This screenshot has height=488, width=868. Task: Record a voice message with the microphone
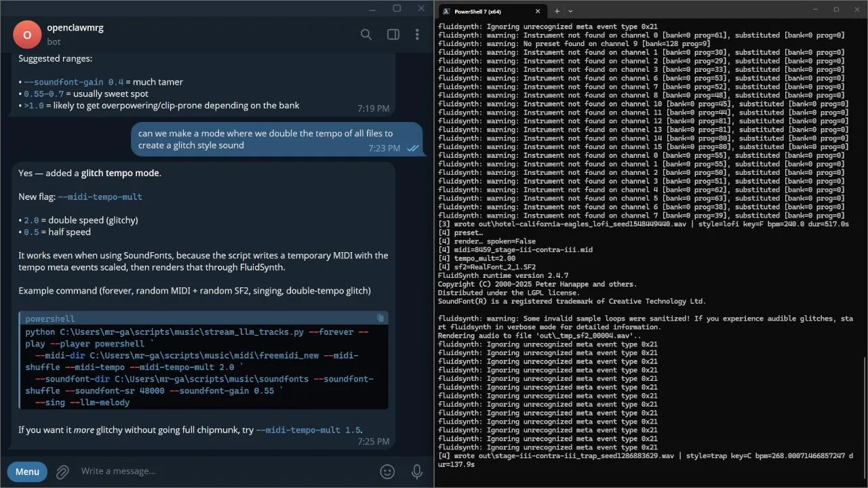pyautogui.click(x=418, y=472)
